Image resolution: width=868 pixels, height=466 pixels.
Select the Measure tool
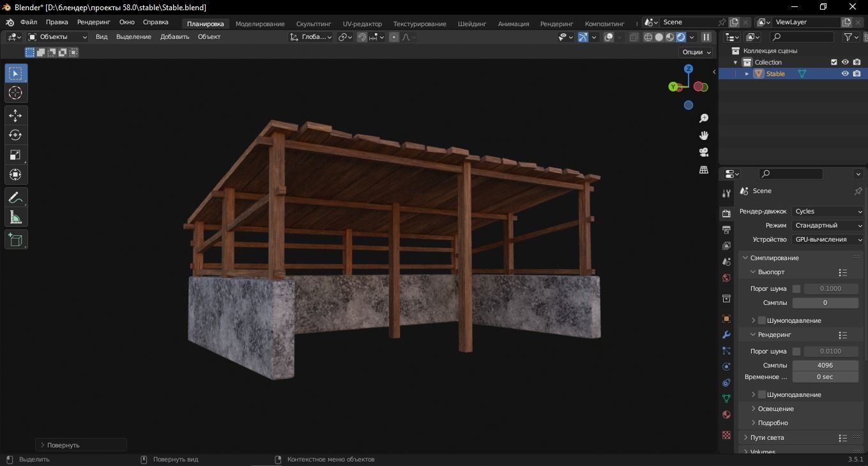coord(15,217)
